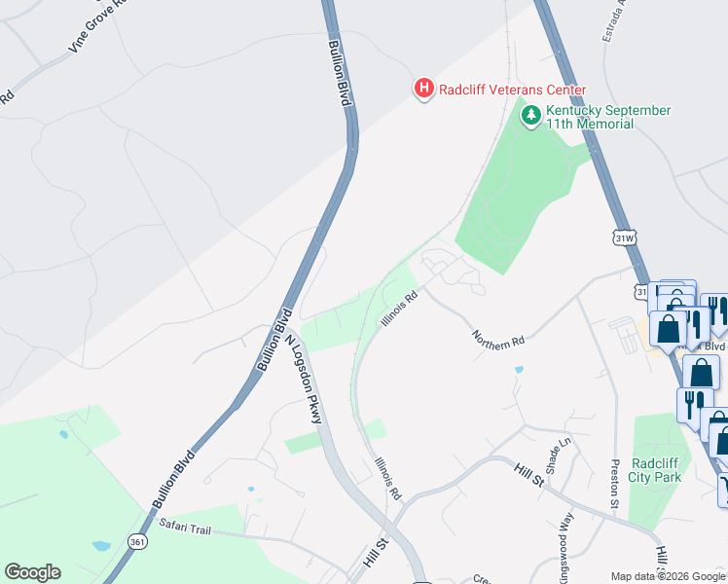Click the Radcliff City Park label
The height and width of the screenshot is (584, 728).
click(x=655, y=470)
